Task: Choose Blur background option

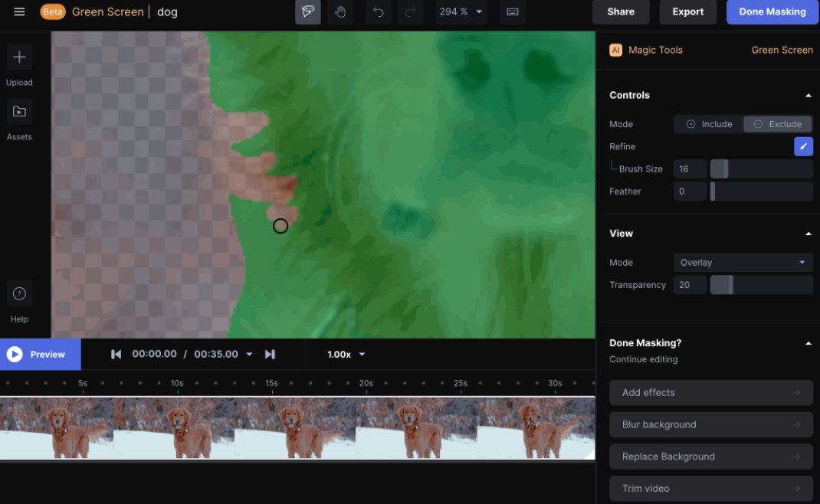Action: [x=710, y=424]
